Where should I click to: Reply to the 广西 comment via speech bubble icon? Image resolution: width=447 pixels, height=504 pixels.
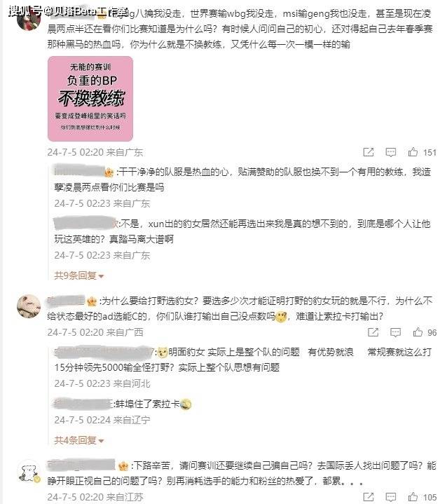(395, 332)
